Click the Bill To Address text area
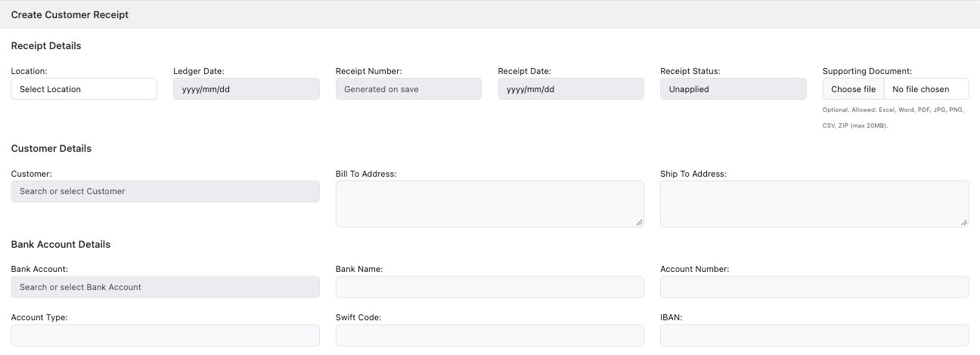980x355 pixels. [490, 204]
